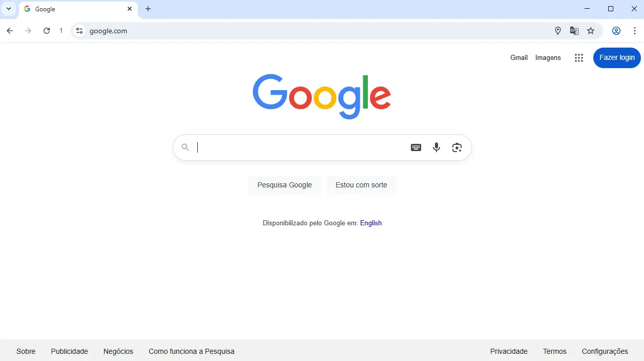Close the Google tab
644x361 pixels.
130,9
